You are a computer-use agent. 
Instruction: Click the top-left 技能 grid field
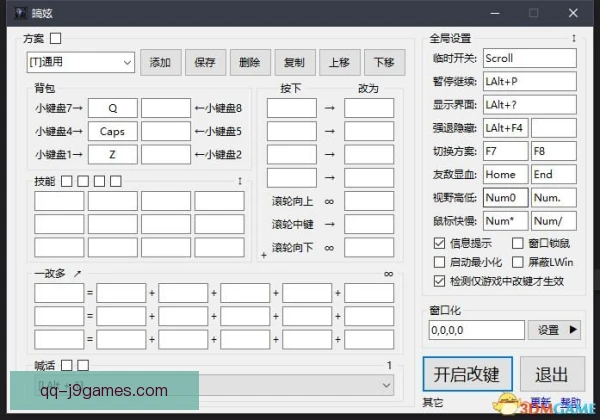59,201
